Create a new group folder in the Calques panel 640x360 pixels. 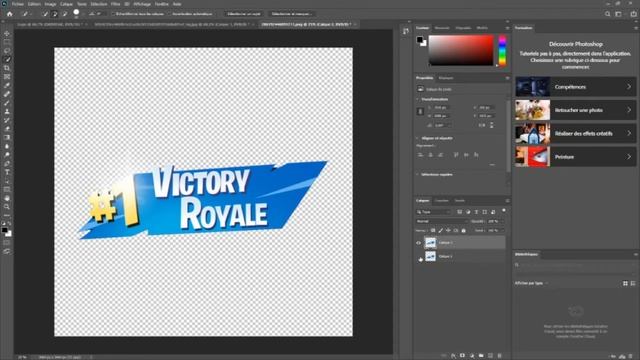[x=481, y=356]
